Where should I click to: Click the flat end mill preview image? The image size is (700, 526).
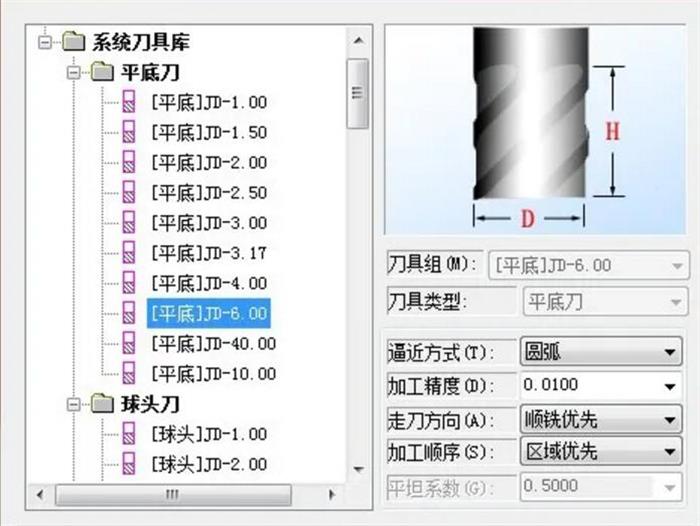[535, 129]
